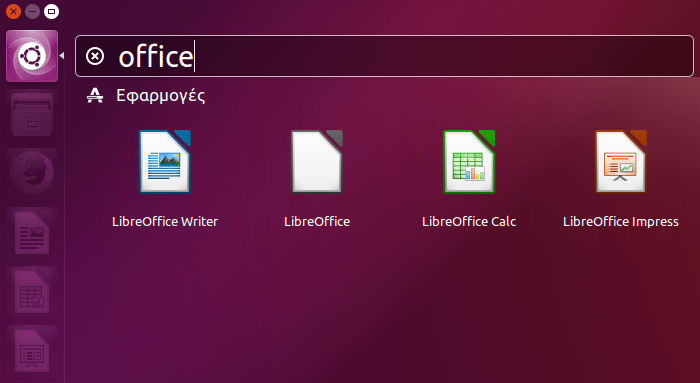This screenshot has height=383, width=700.
Task: Close the Dash with the orange button
Action: pos(13,12)
